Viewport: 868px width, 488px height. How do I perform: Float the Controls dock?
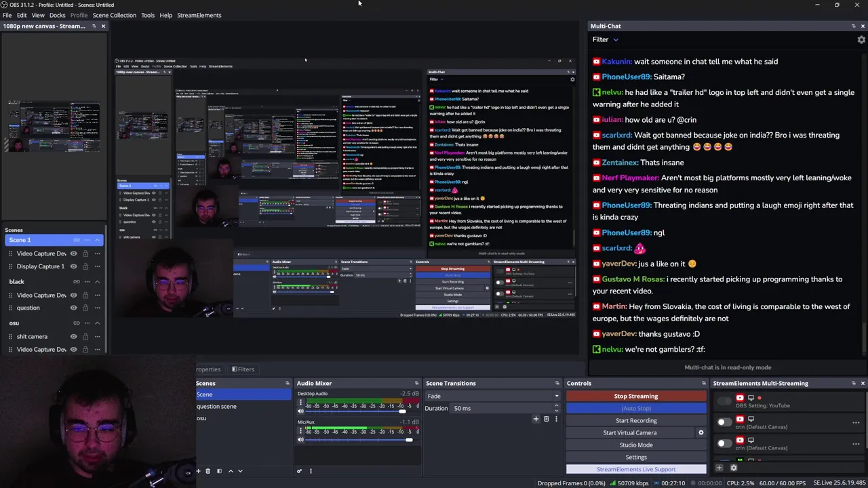tap(703, 384)
